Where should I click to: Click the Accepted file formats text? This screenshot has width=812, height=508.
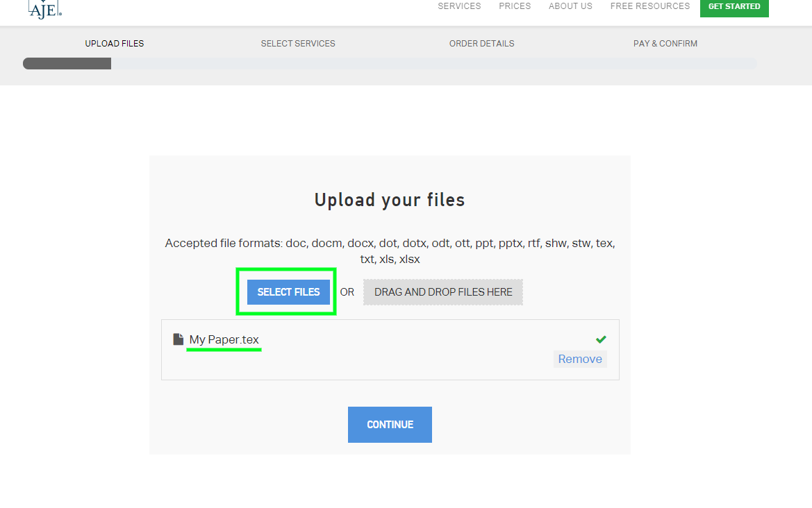[x=390, y=251]
